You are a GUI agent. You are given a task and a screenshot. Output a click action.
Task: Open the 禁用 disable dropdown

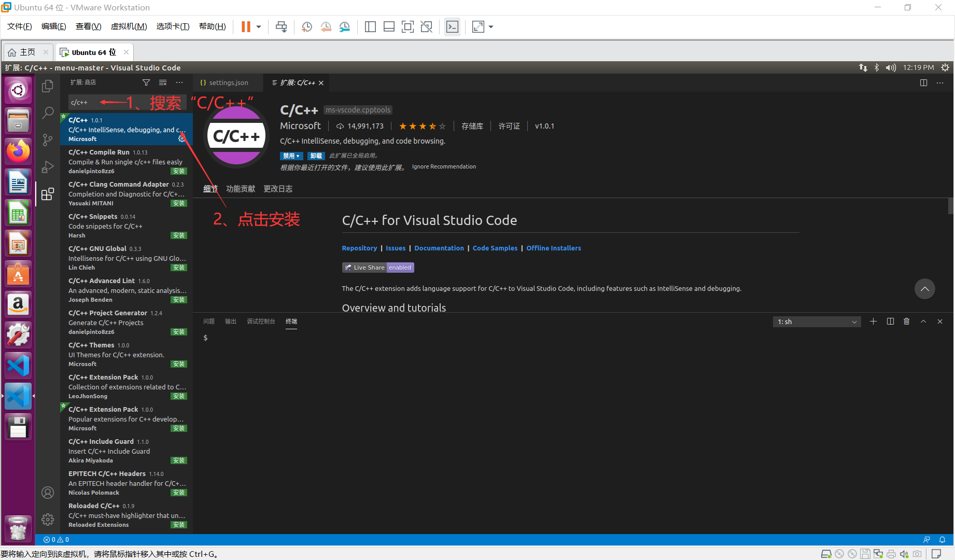coord(291,156)
